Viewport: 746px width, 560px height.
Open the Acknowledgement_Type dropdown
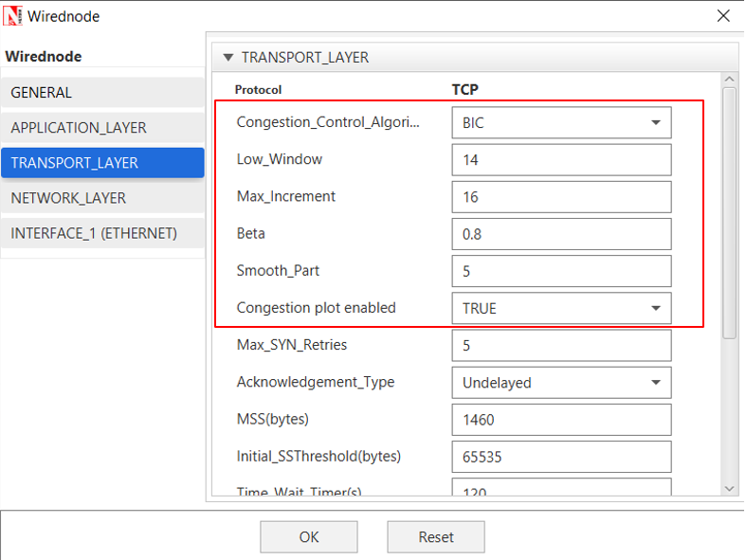pos(561,383)
